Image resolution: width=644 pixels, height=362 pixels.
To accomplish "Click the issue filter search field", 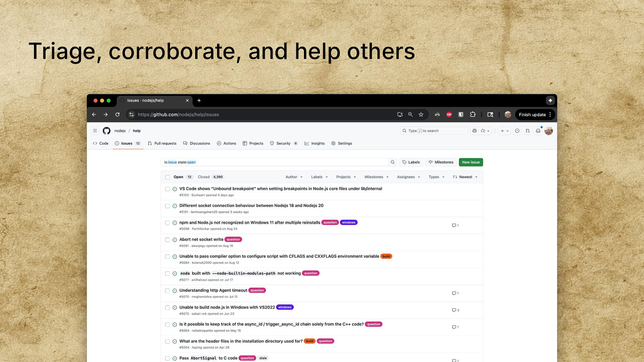I will click(274, 162).
